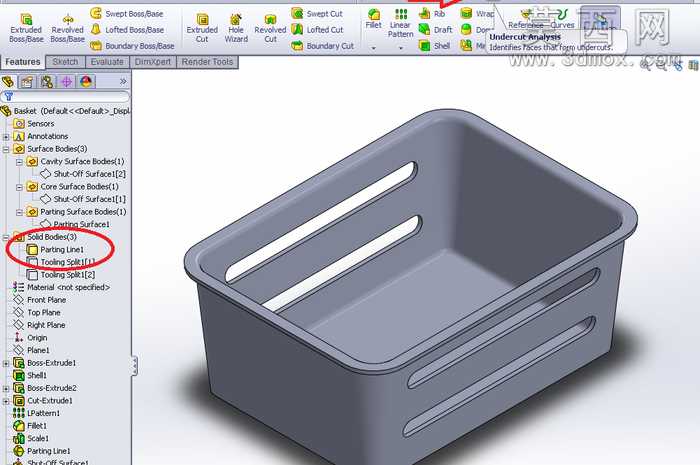
Task: Select the Rib feature tool
Action: (x=432, y=13)
